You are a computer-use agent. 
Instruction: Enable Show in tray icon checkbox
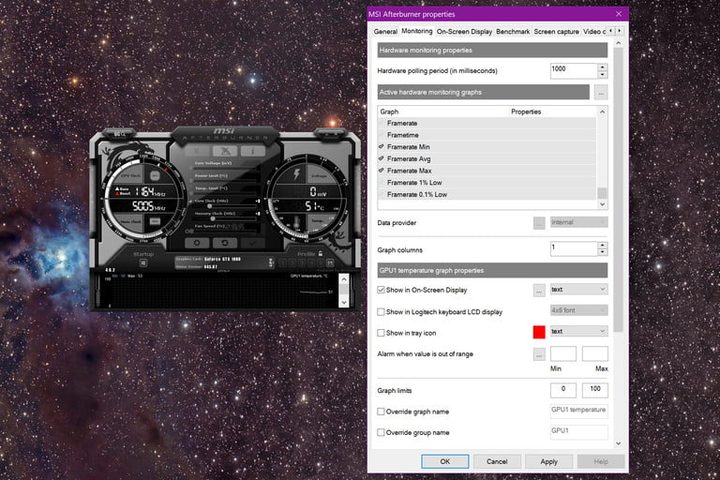pyautogui.click(x=381, y=333)
